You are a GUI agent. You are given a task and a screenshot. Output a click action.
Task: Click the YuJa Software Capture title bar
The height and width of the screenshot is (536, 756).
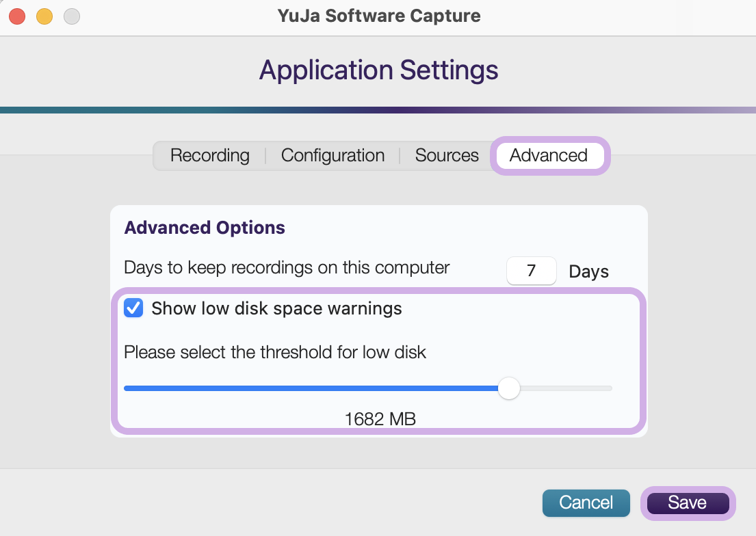378,16
